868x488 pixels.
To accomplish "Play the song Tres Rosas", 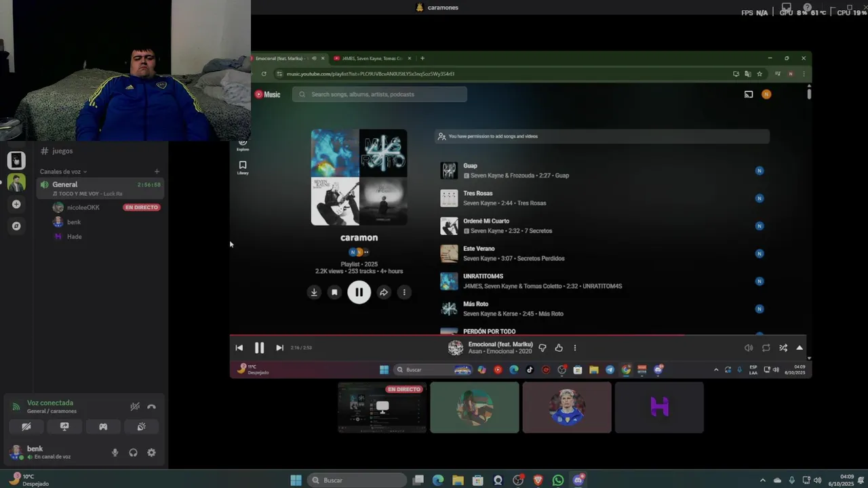I will [x=477, y=193].
